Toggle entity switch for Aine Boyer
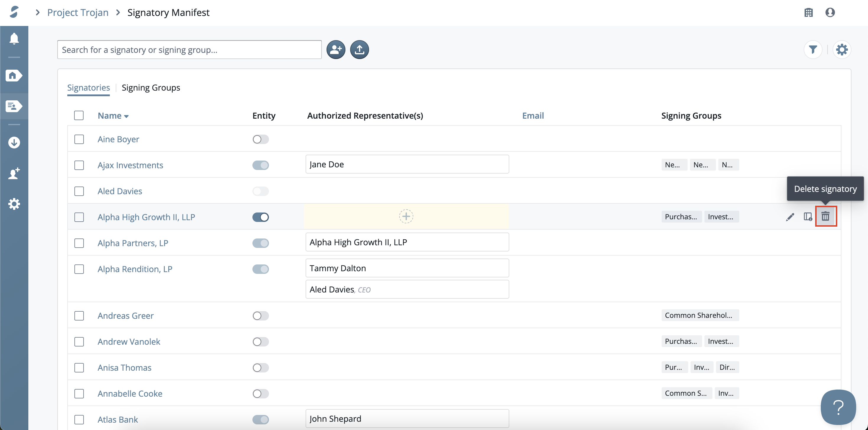The width and height of the screenshot is (868, 430). pyautogui.click(x=260, y=139)
